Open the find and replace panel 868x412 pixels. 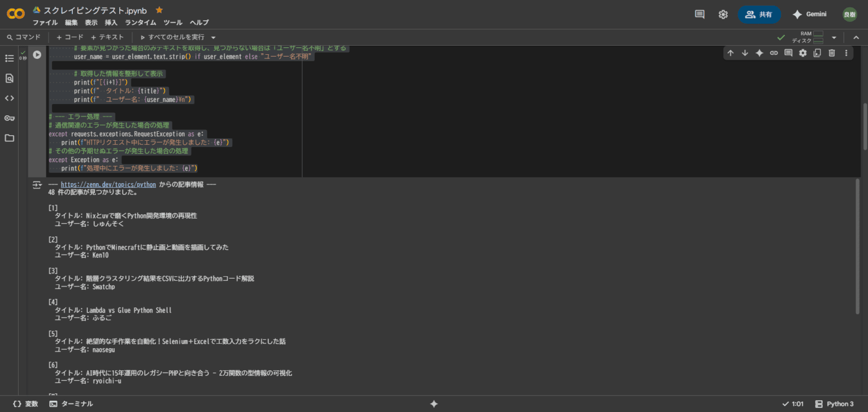9,78
